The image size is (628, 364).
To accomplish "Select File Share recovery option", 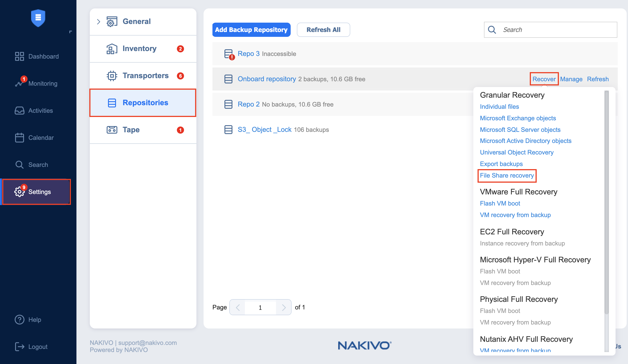I will pos(507,176).
